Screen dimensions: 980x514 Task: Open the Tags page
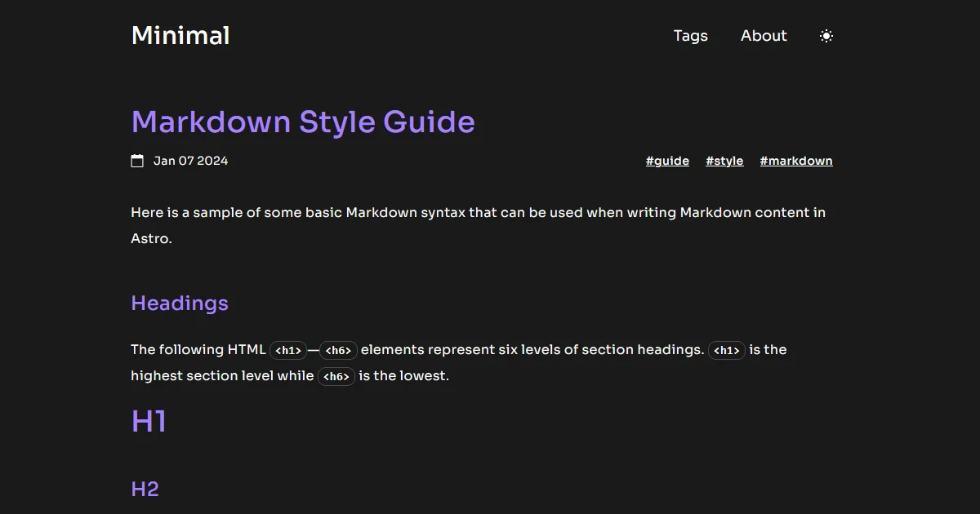(690, 36)
